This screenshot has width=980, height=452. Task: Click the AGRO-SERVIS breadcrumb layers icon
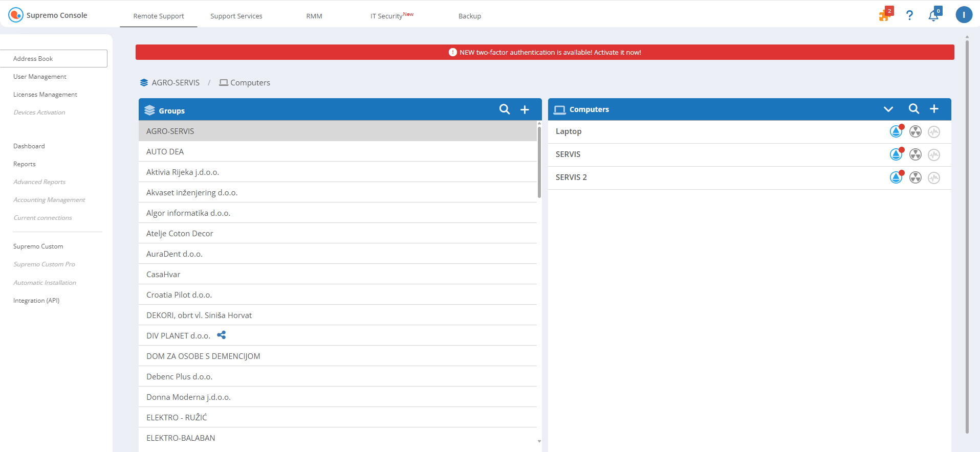click(144, 83)
